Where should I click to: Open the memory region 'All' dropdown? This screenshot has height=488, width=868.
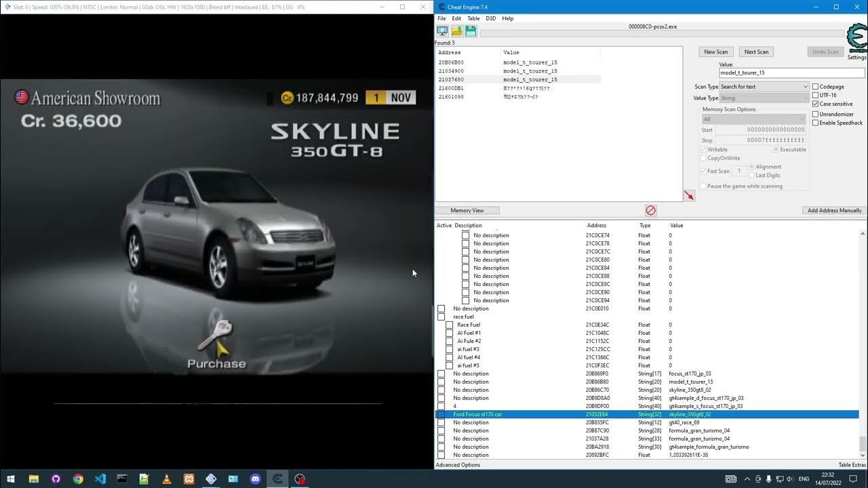tap(753, 119)
